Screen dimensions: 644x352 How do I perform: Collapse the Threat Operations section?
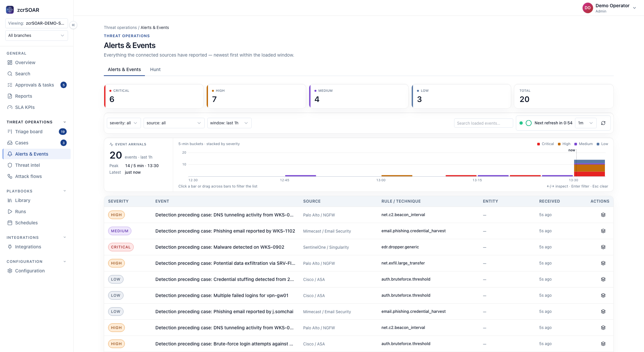[65, 122]
